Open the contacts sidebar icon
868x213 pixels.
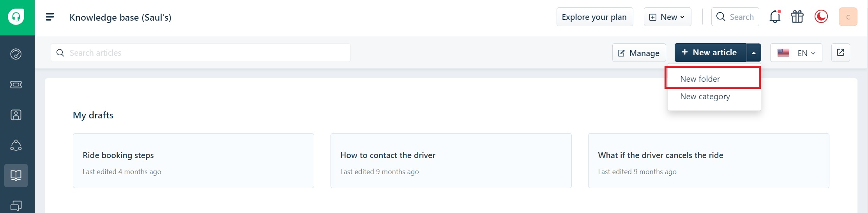[x=16, y=115]
